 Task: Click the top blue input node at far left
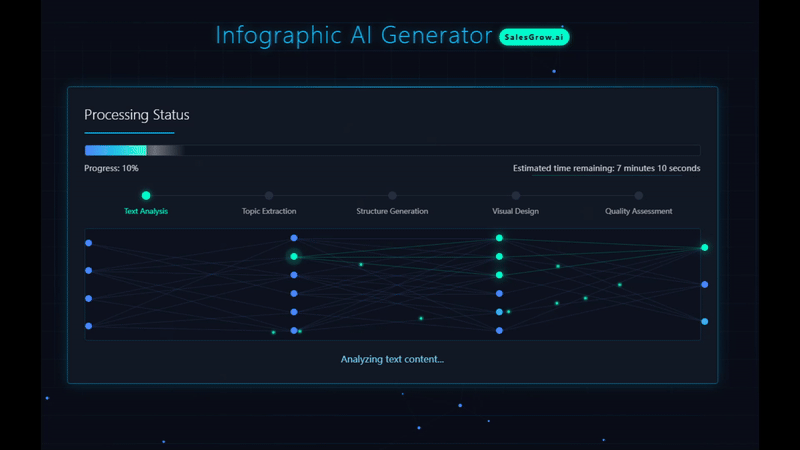pos(89,243)
